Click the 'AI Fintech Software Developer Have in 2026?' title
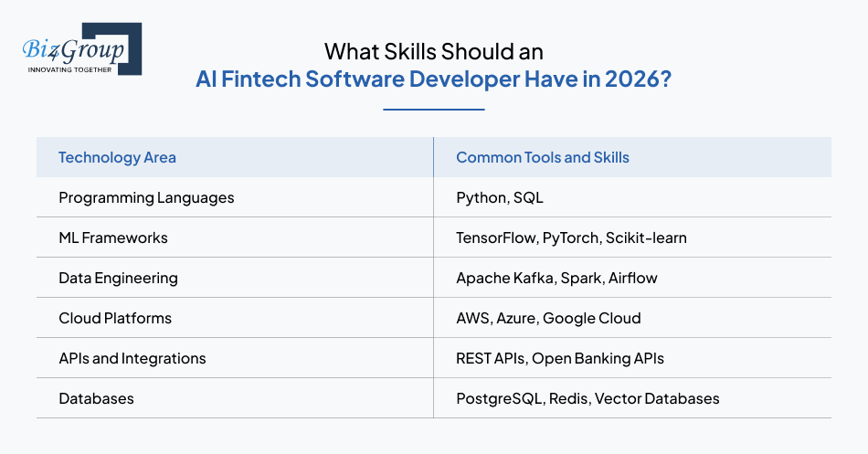The width and height of the screenshot is (868, 454). (433, 79)
